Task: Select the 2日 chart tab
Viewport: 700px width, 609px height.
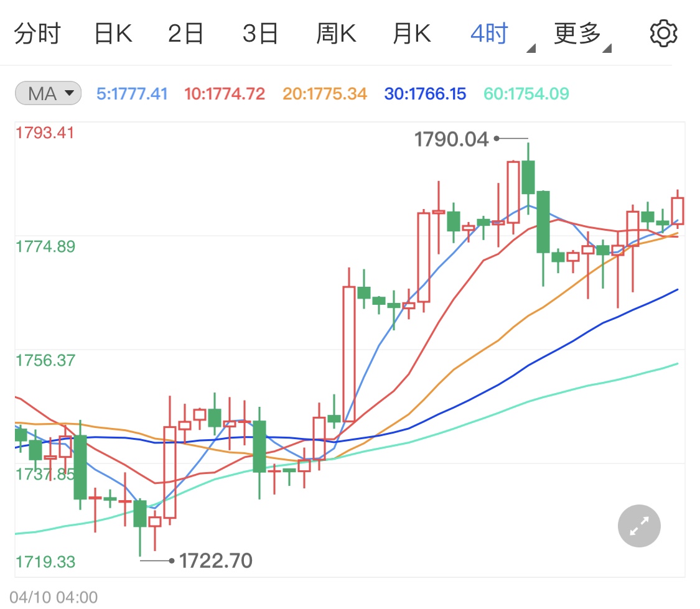Action: [x=185, y=34]
